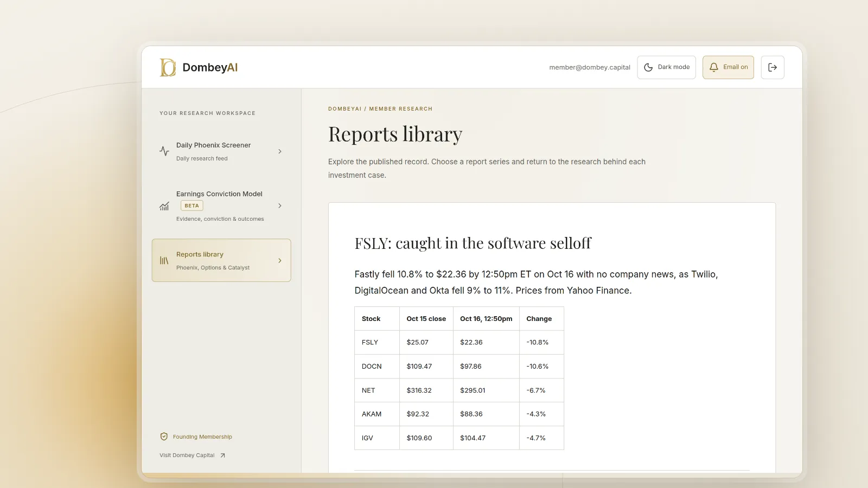Click the DombeyAI logo emblem
Image resolution: width=868 pixels, height=488 pixels.
[x=168, y=67]
